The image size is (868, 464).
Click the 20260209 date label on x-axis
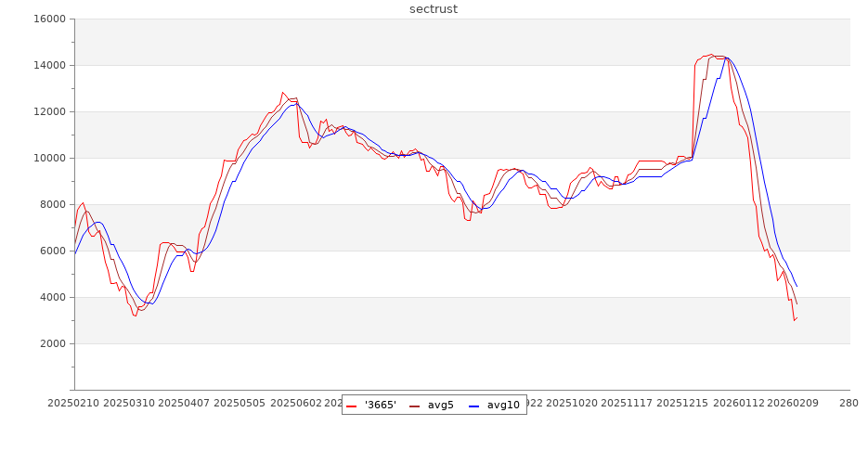(796, 404)
